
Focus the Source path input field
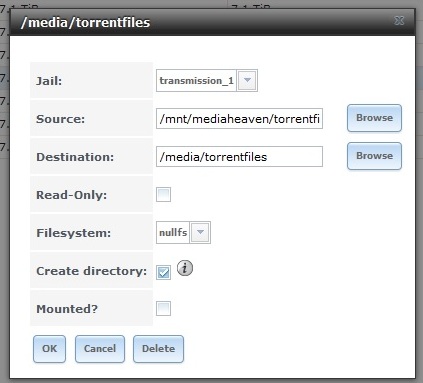[x=239, y=118]
